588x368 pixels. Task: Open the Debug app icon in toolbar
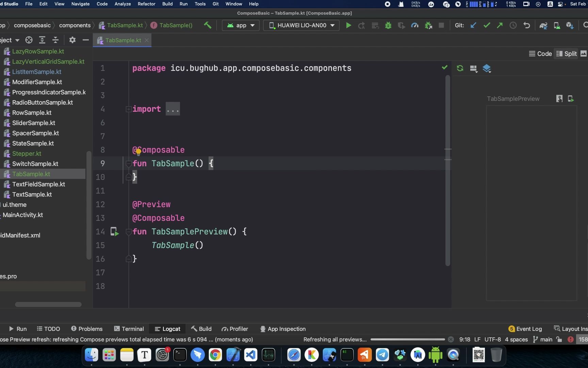click(x=388, y=25)
